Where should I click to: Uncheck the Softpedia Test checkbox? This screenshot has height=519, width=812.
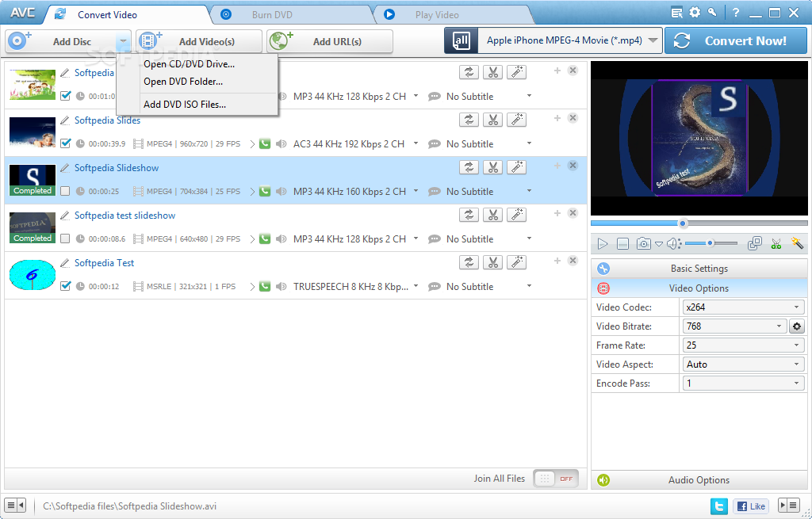click(65, 286)
